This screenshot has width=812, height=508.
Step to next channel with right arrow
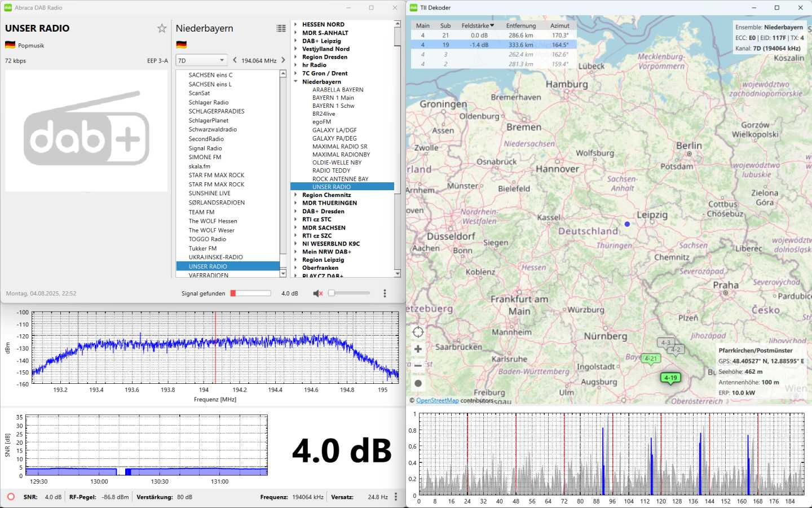pyautogui.click(x=283, y=60)
